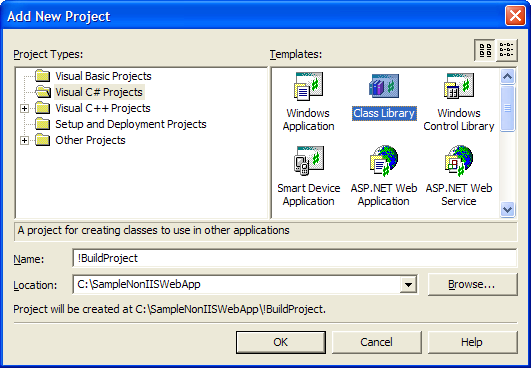531x368 pixels.
Task: Click the Setup and Deployment Projects folder icon
Action: [43, 124]
